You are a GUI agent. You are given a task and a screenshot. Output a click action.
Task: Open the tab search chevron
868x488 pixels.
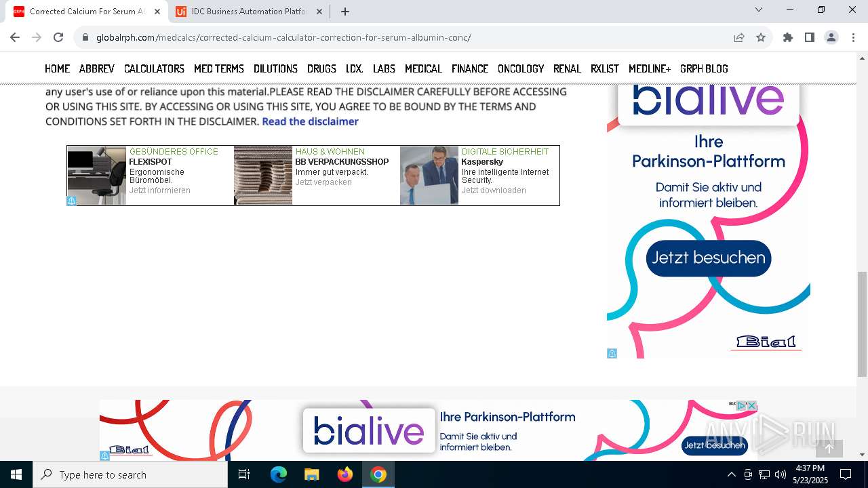pos(759,9)
